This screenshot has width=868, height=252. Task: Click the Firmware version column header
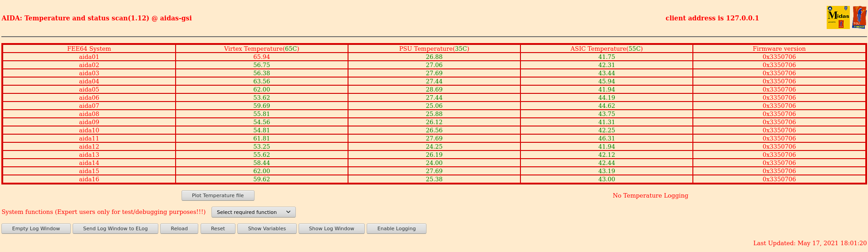pos(779,48)
